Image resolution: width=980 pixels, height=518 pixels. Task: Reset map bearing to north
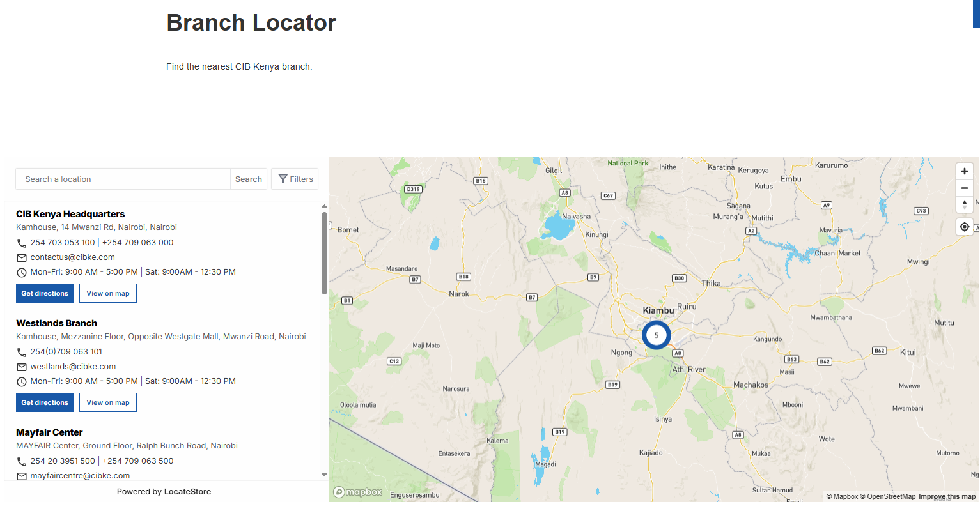tap(964, 204)
